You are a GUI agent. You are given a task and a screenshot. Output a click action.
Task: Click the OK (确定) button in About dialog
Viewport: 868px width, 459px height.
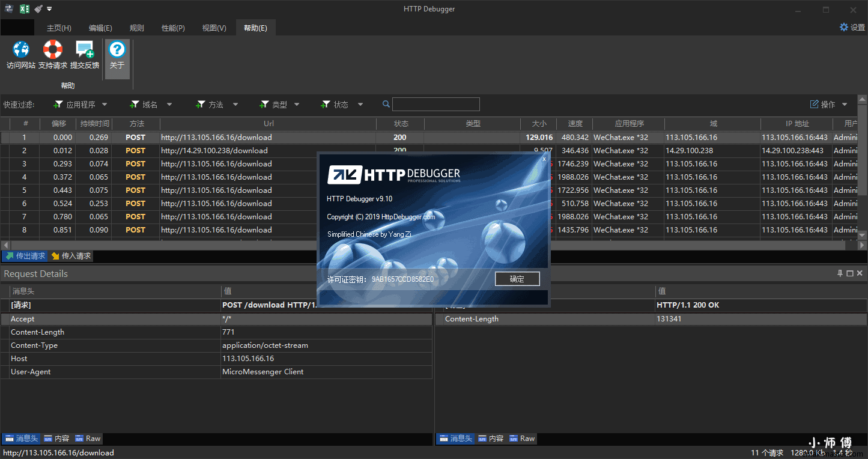click(x=517, y=279)
